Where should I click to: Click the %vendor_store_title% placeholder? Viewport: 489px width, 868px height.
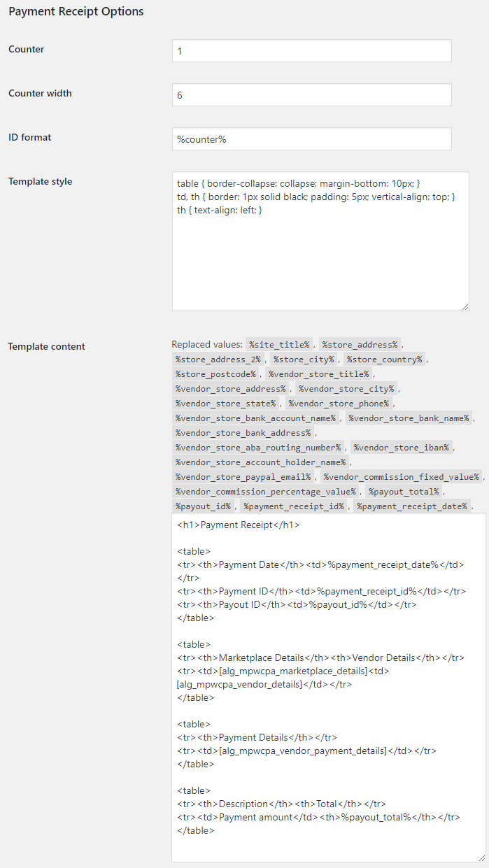pos(318,374)
